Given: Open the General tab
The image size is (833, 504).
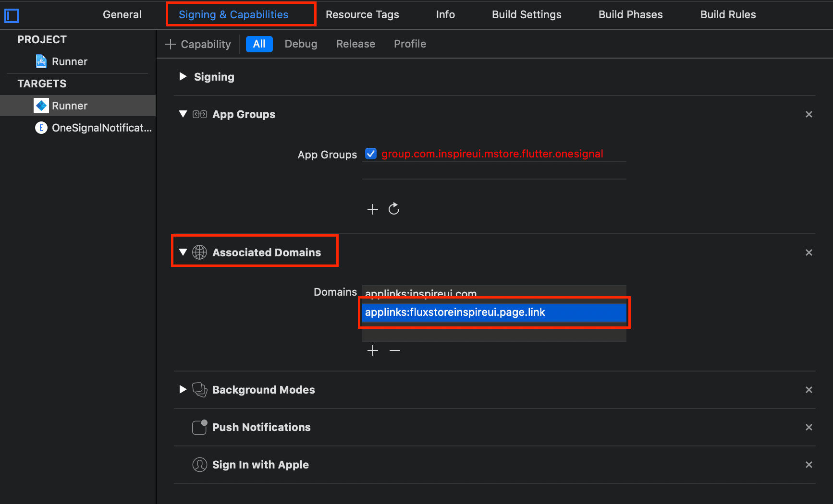Looking at the screenshot, I should (x=122, y=14).
